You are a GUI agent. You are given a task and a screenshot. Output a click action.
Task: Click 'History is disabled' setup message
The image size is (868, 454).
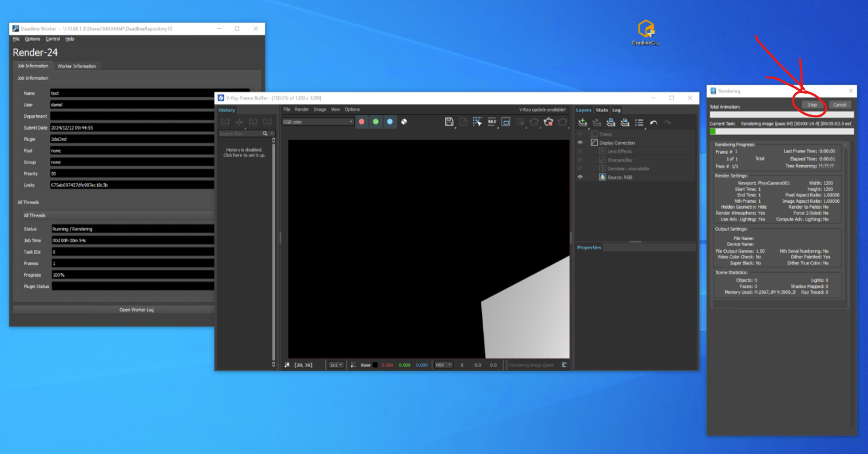[x=244, y=152]
